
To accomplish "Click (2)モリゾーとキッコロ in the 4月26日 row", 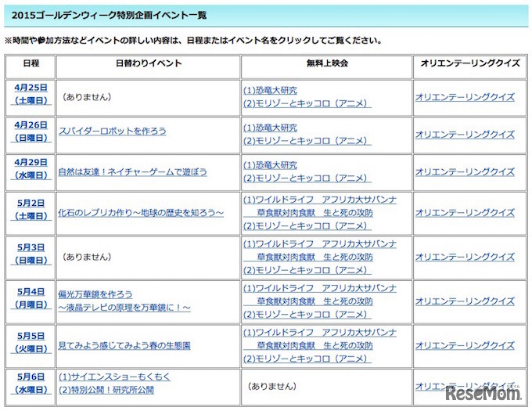I will 307,140.
